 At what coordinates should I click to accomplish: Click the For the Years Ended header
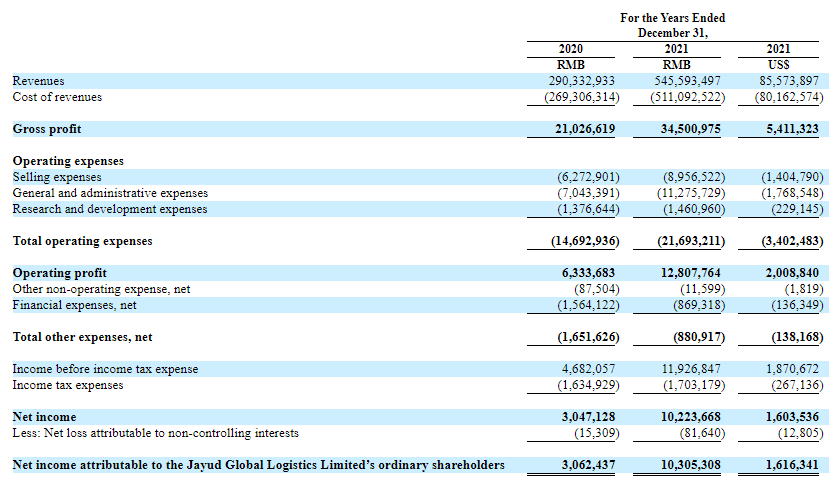point(672,18)
